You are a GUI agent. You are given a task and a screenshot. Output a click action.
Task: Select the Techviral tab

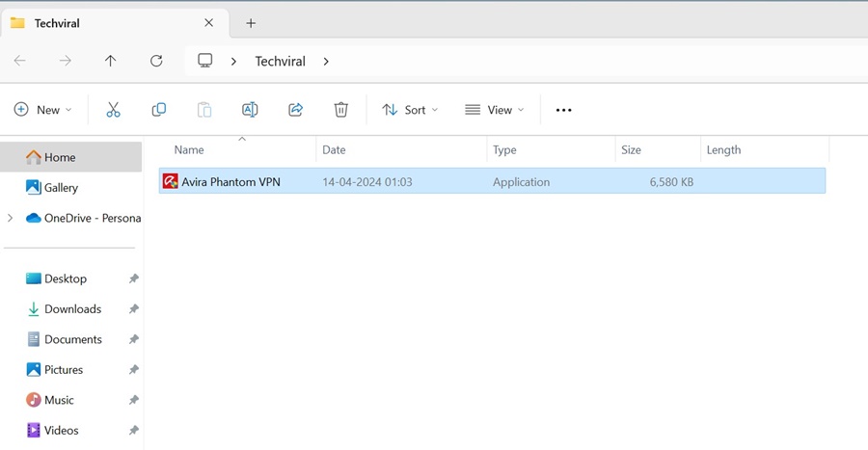coord(115,23)
